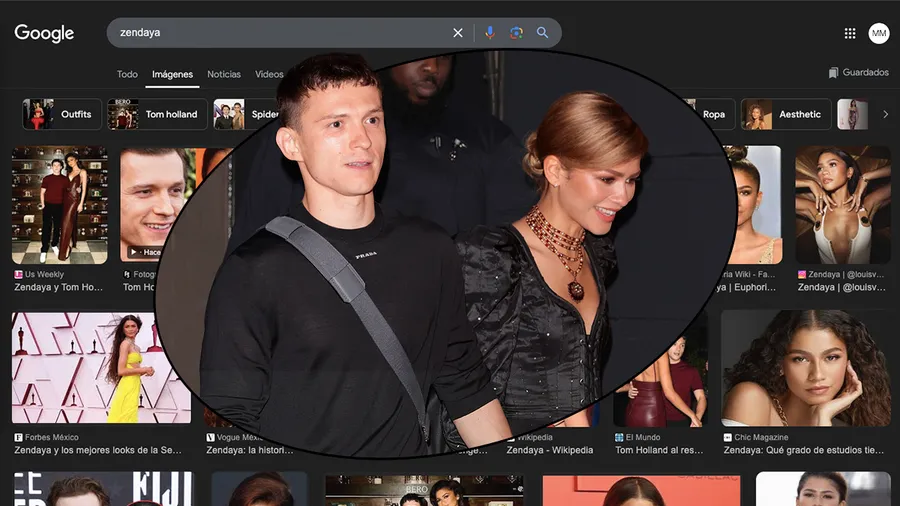
Task: Start voice search with the microphone
Action: tap(490, 33)
